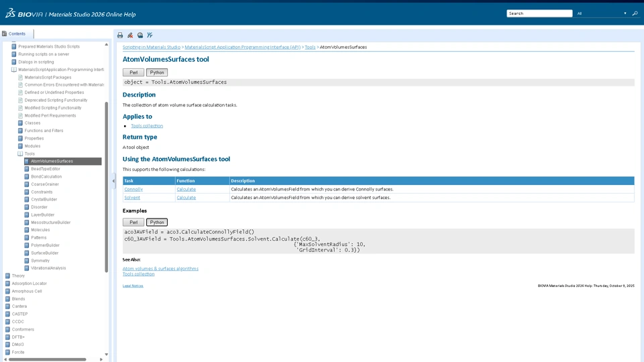
Task: Open the Contents tab
Action: pos(17,34)
